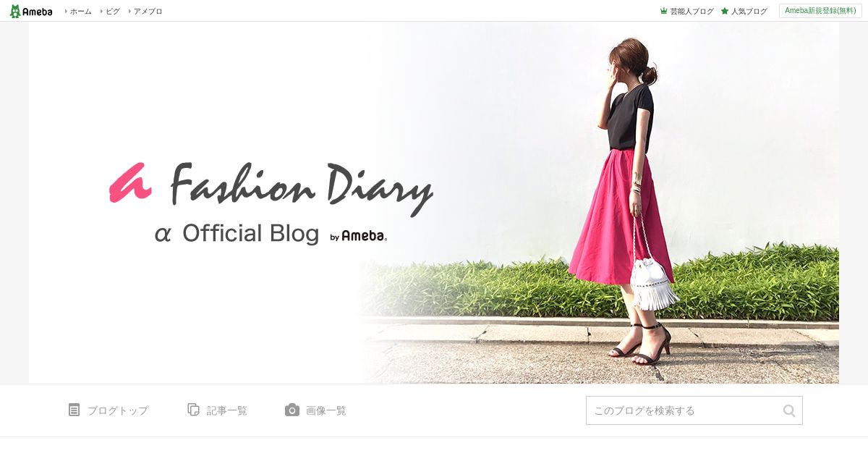The image size is (868, 456).
Task: Go to アメブロ in top bar
Action: coord(148,12)
